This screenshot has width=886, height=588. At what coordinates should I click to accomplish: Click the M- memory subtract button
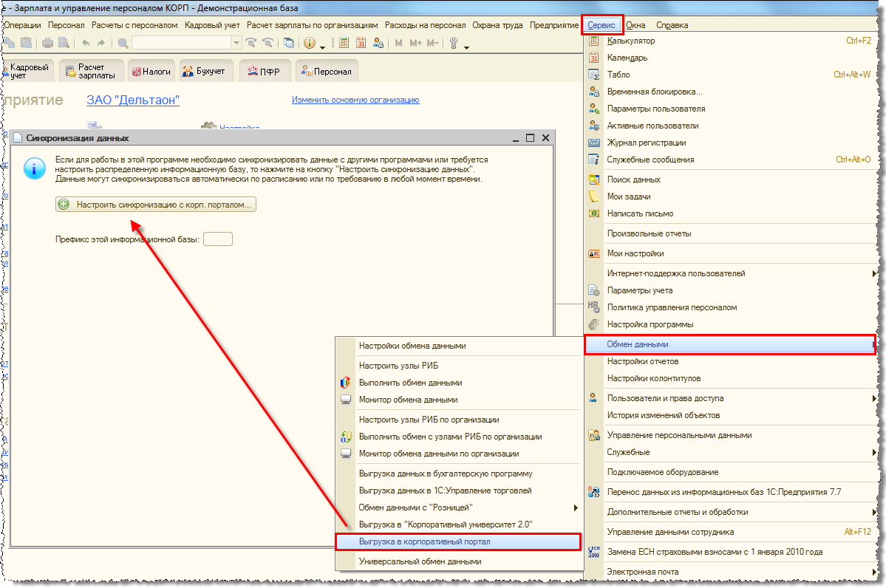click(x=432, y=43)
